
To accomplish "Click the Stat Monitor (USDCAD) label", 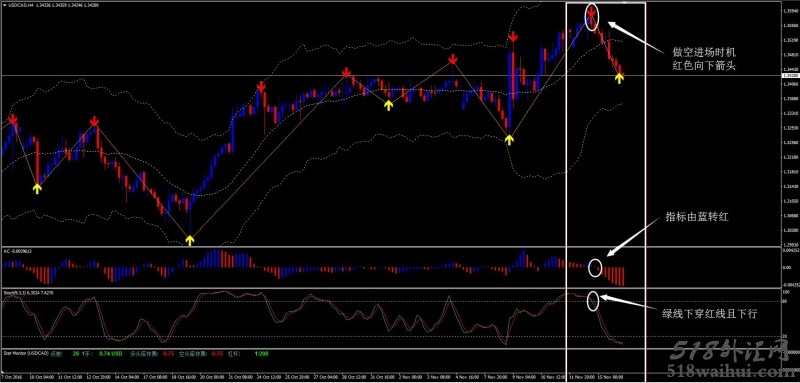I will pyautogui.click(x=26, y=353).
